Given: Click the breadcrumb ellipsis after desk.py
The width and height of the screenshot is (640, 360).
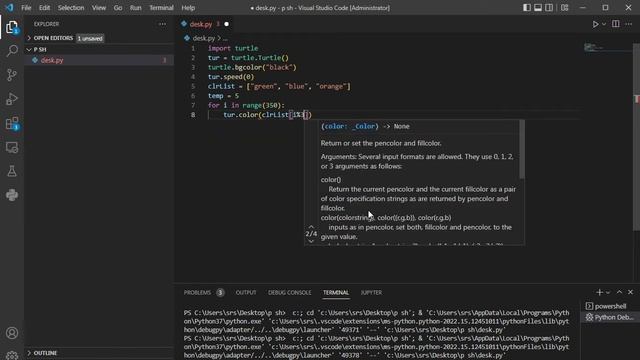Looking at the screenshot, I should [x=225, y=38].
